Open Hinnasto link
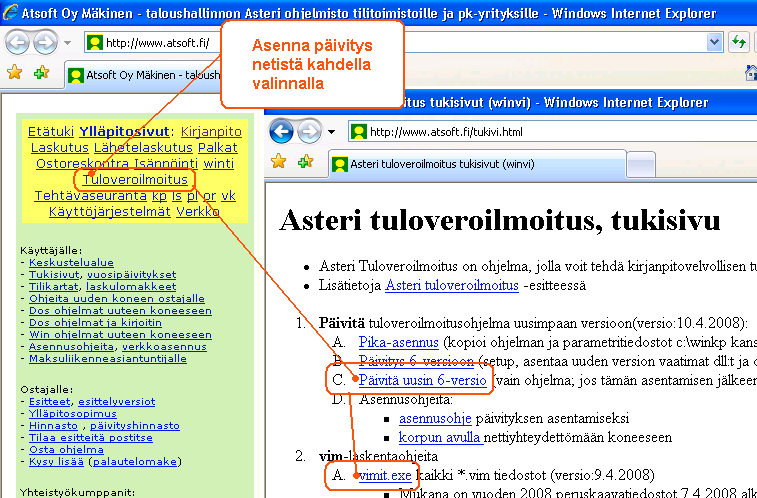This screenshot has width=757, height=498. [53, 426]
